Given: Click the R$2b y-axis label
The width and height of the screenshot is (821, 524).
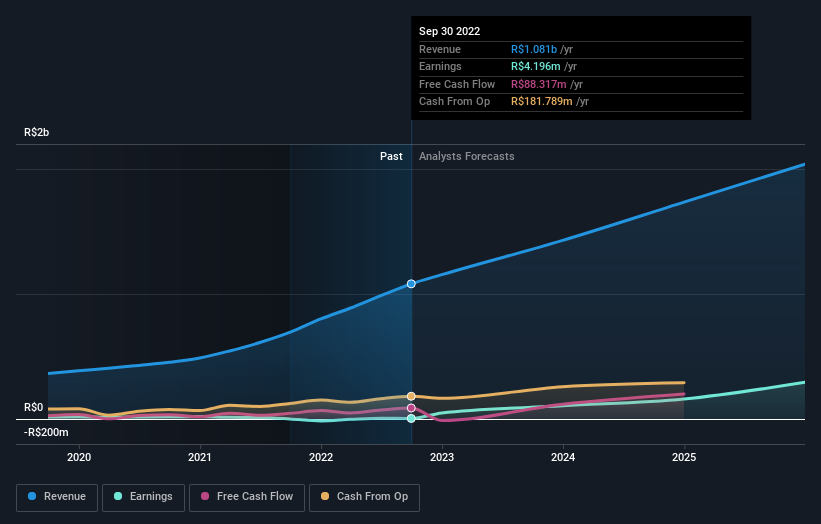Looking at the screenshot, I should pyautogui.click(x=37, y=132).
